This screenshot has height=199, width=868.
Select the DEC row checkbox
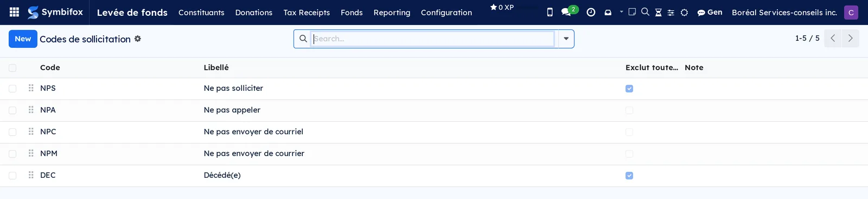12,176
